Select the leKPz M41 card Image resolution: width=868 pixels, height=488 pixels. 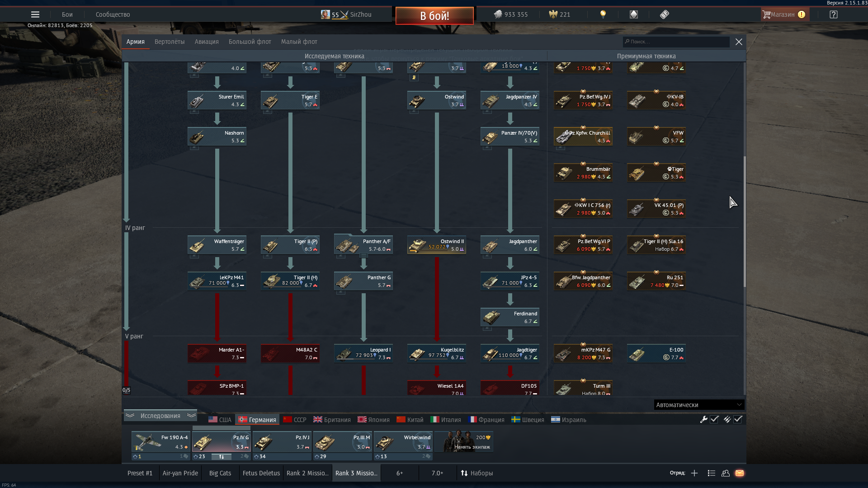[x=217, y=281]
